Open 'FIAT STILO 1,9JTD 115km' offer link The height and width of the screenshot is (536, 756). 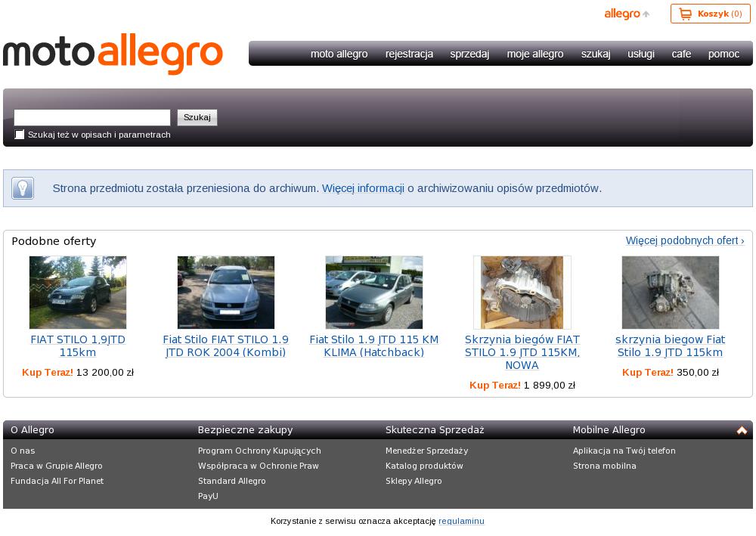coord(78,346)
